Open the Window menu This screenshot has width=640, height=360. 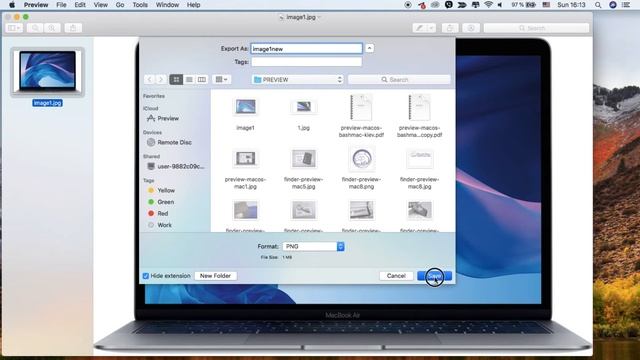point(167,5)
